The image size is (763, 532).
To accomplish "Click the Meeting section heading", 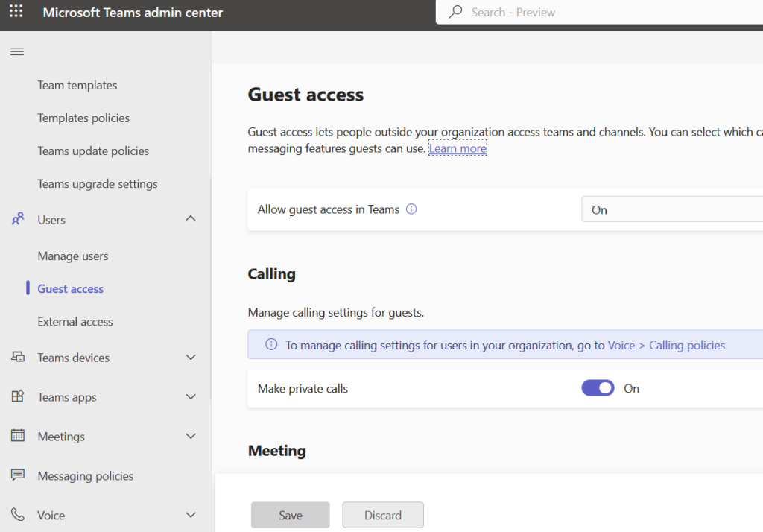I will [x=277, y=451].
